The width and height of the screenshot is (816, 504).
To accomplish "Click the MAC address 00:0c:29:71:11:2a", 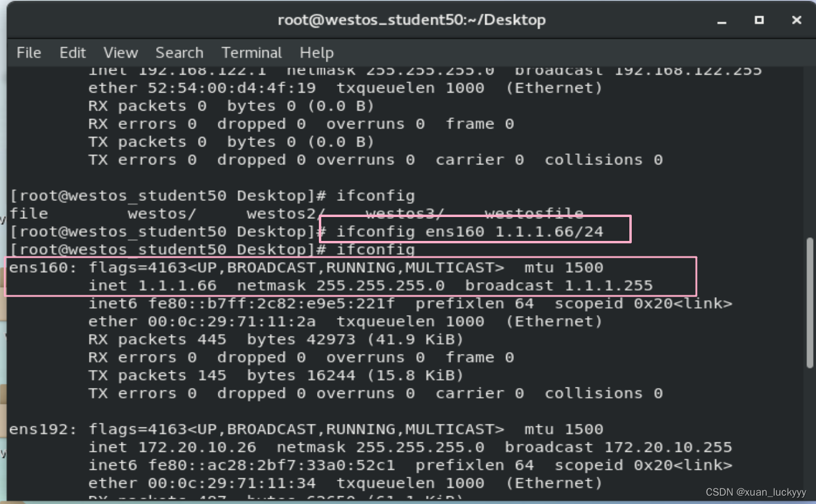I will click(232, 322).
